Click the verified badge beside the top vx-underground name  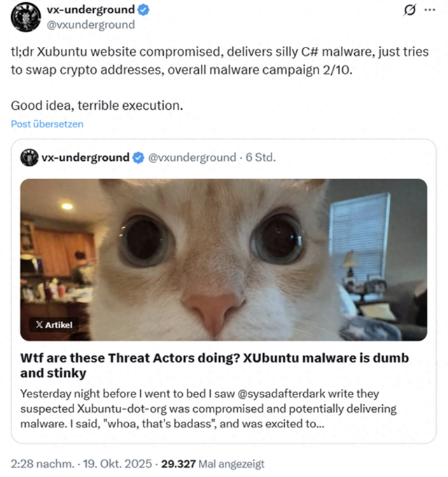(x=143, y=10)
